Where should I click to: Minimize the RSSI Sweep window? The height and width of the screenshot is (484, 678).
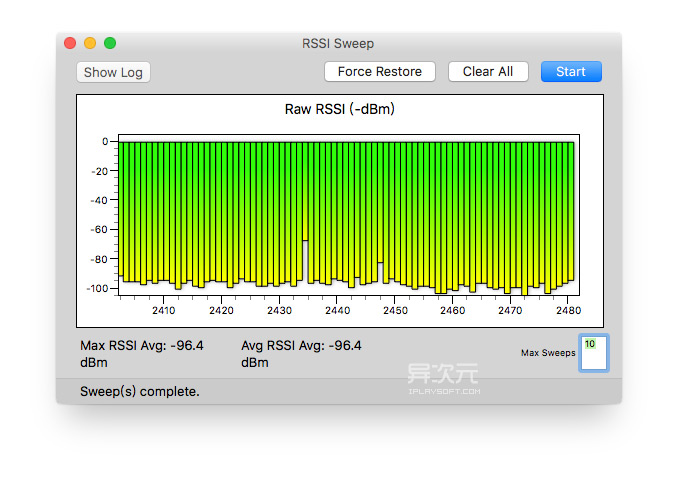[x=90, y=43]
